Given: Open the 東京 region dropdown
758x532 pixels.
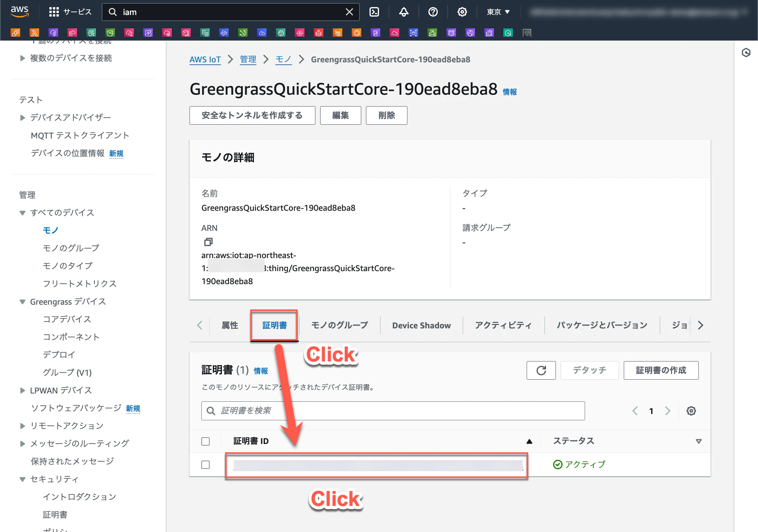Looking at the screenshot, I should 498,12.
